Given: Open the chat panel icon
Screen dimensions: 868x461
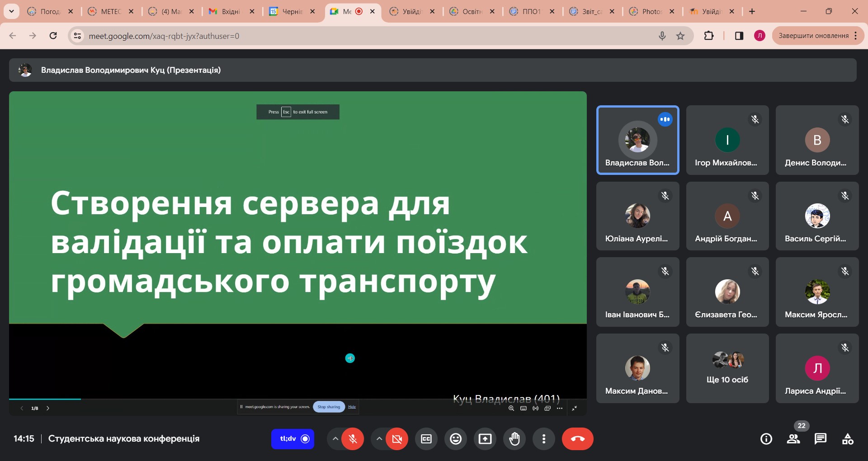Looking at the screenshot, I should 821,439.
